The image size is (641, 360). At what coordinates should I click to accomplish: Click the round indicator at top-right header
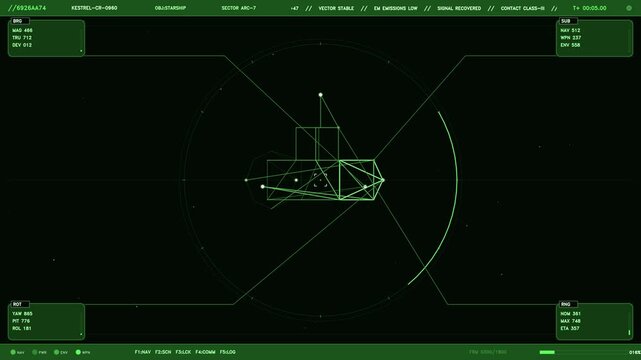629,8
